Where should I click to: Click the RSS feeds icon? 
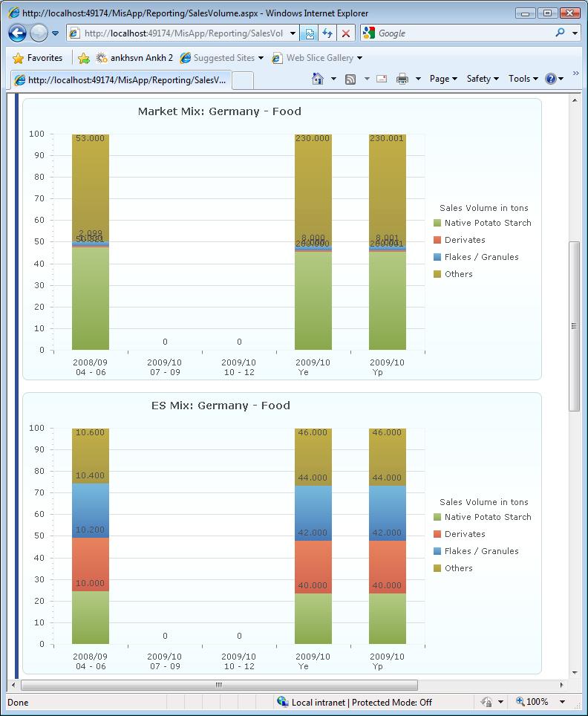tap(350, 79)
